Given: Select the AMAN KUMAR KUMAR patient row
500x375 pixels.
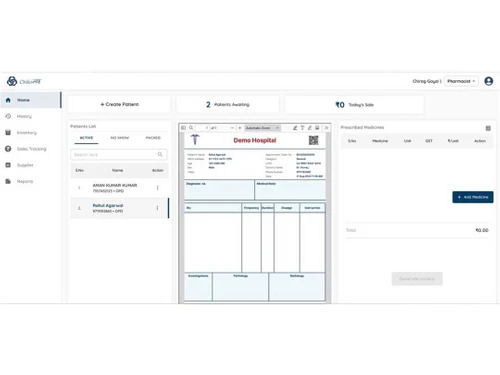Looking at the screenshot, I should (119, 188).
